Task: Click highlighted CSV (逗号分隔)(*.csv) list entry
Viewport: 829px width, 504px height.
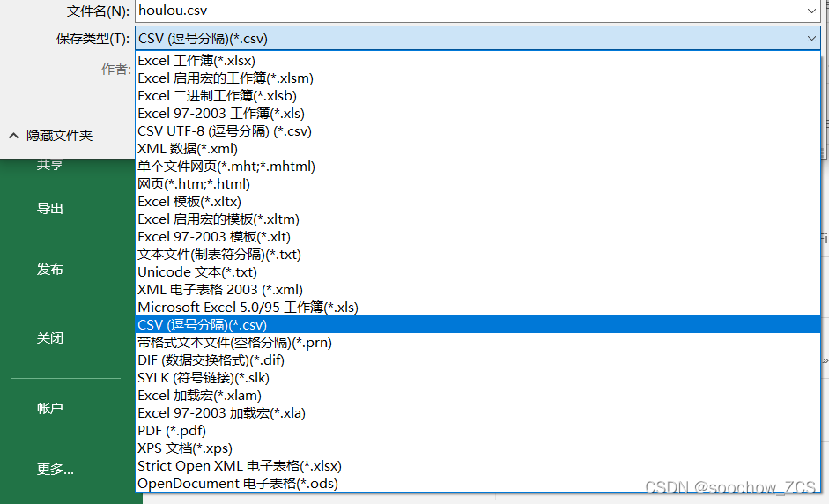Action: (x=477, y=325)
